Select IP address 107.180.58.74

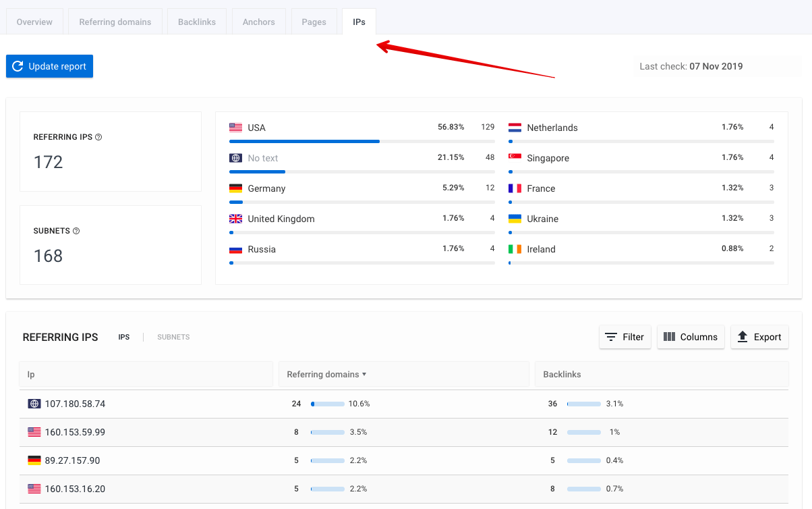click(75, 404)
